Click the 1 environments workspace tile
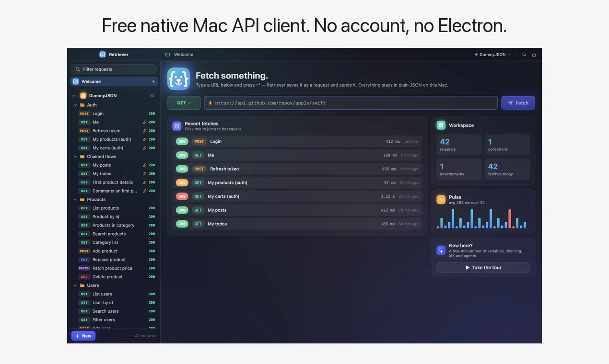 (459, 170)
